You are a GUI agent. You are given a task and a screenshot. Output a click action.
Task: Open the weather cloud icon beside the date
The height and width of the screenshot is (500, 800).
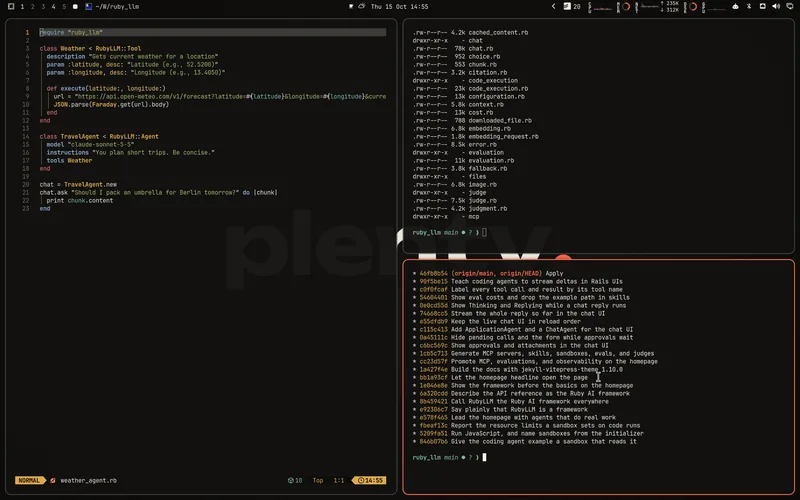pyautogui.click(x=362, y=7)
